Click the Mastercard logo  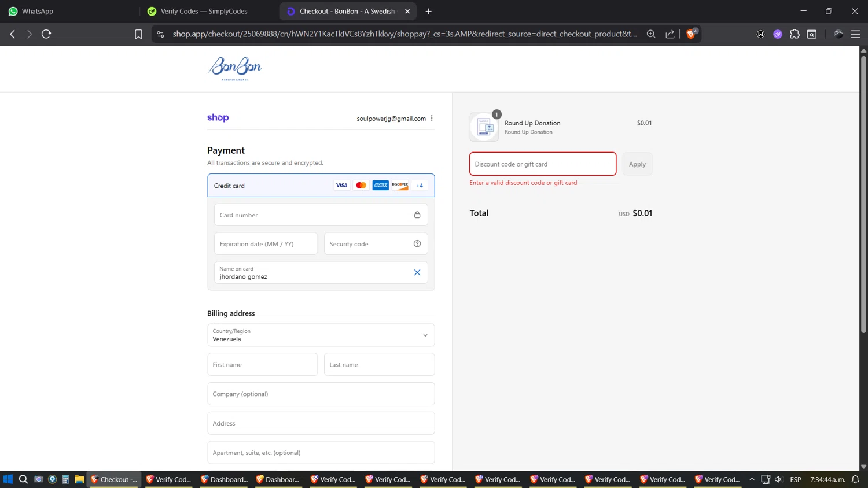pyautogui.click(x=361, y=186)
